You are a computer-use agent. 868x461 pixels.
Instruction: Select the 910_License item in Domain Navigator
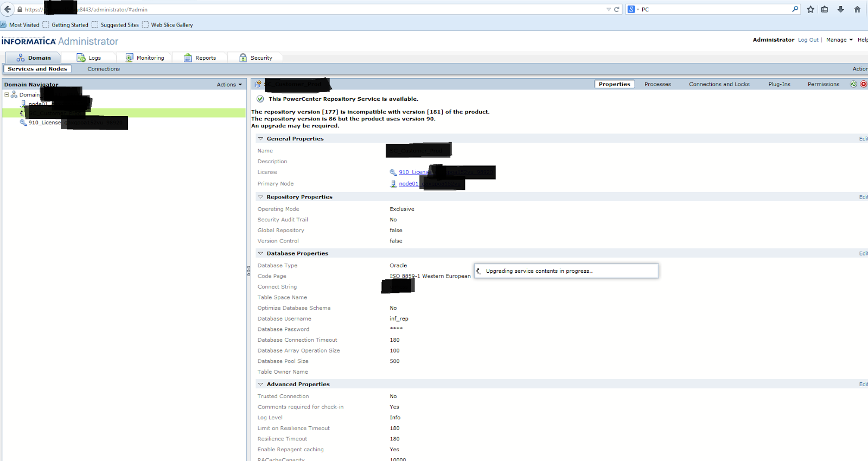44,123
